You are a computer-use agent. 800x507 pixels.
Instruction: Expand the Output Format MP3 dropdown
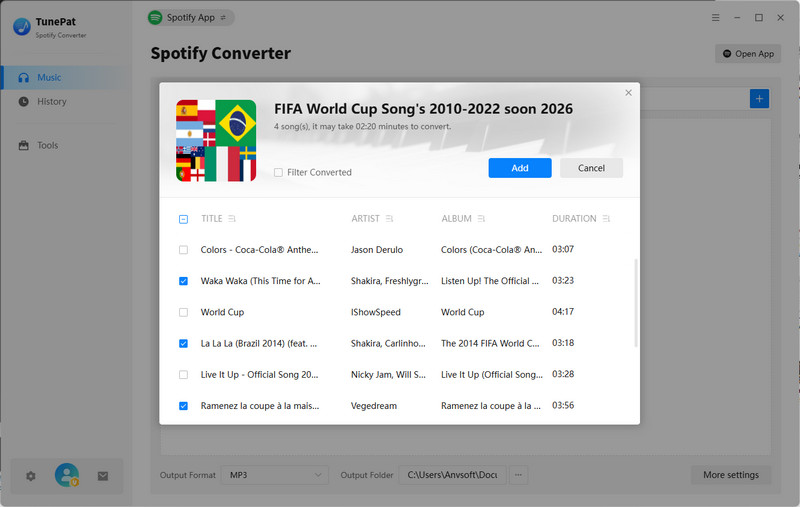tap(274, 475)
